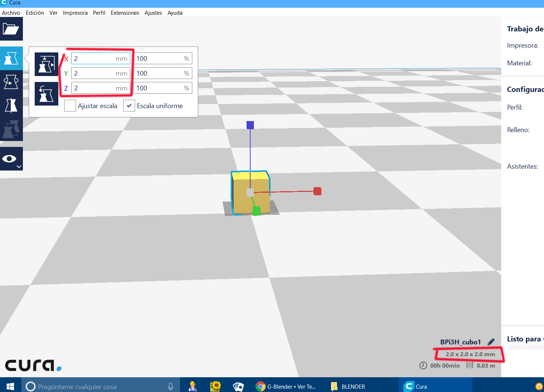Click the job name BPi3H_cubo1

pos(461,342)
